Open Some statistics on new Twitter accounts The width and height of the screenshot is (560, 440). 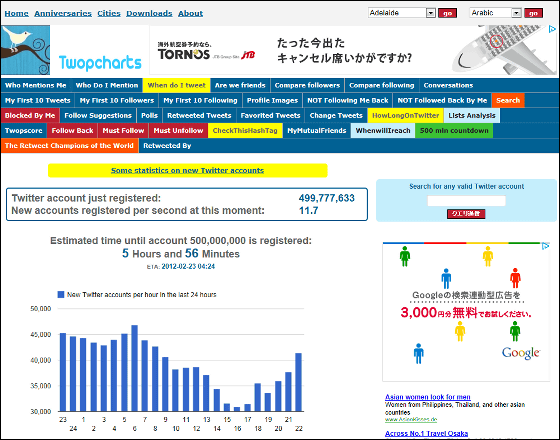(x=188, y=170)
